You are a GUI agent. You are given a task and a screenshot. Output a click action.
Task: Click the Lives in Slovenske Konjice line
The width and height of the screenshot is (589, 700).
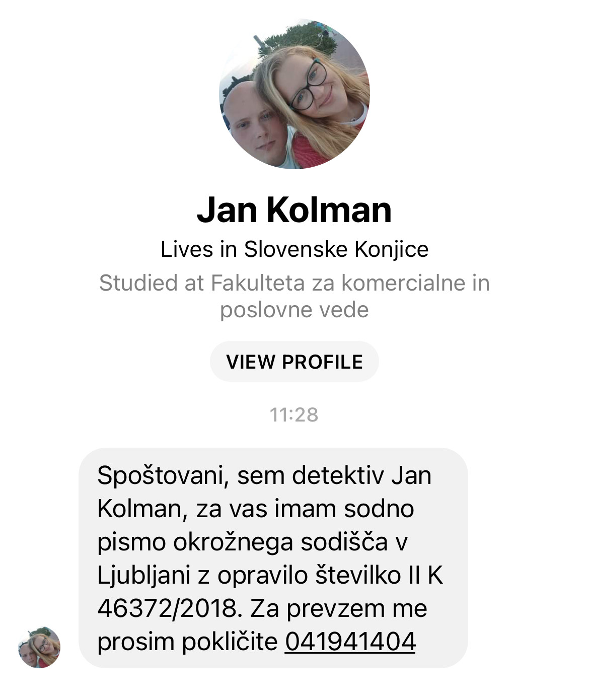tap(294, 249)
